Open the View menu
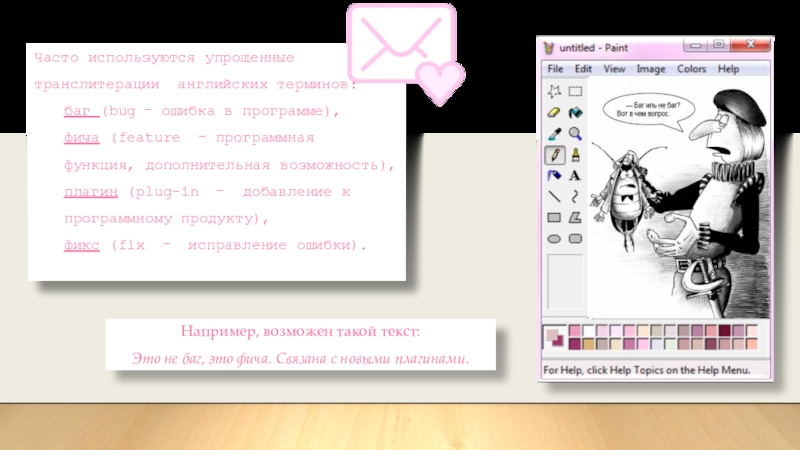800x450 pixels. 614,69
